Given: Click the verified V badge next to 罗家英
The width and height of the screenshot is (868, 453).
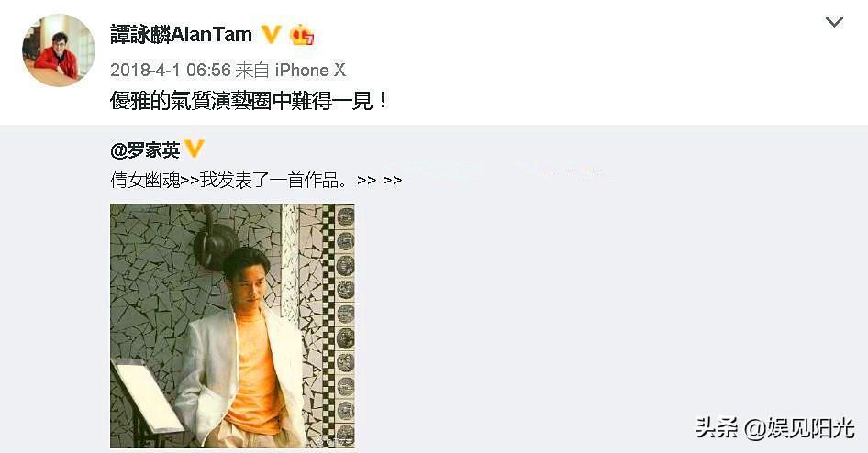Looking at the screenshot, I should pyautogui.click(x=194, y=149).
